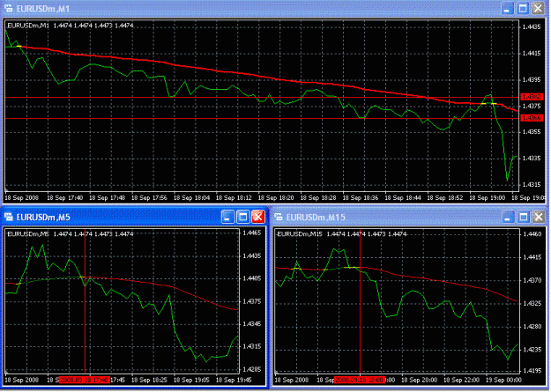Click the 18 Sep 18:52 time label in M1

point(445,197)
